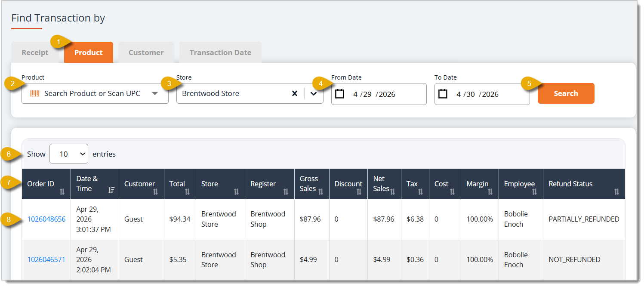Open the Receipt tab
644x287 pixels.
[35, 52]
